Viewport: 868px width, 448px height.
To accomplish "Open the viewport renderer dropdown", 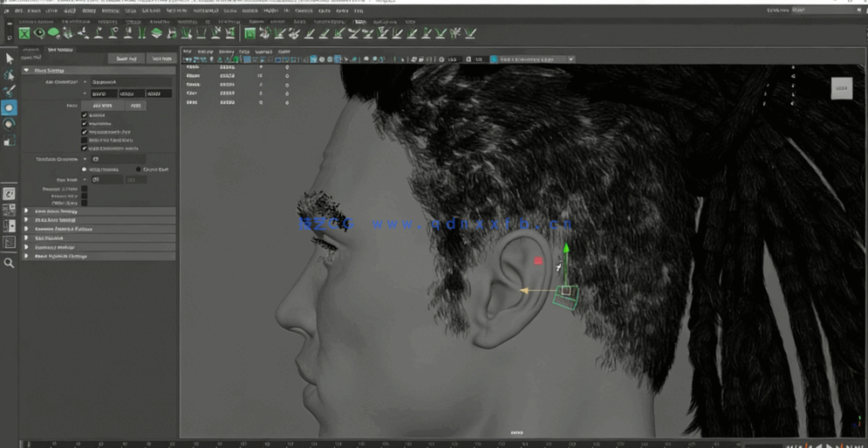I will click(x=536, y=59).
